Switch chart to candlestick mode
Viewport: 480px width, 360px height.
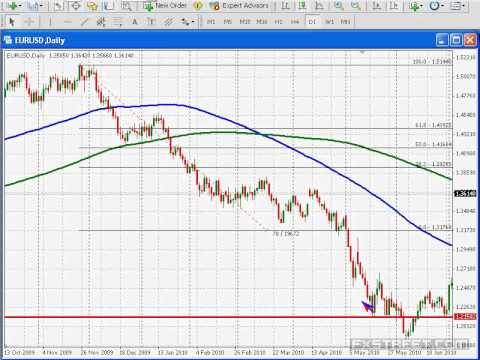[302, 6]
